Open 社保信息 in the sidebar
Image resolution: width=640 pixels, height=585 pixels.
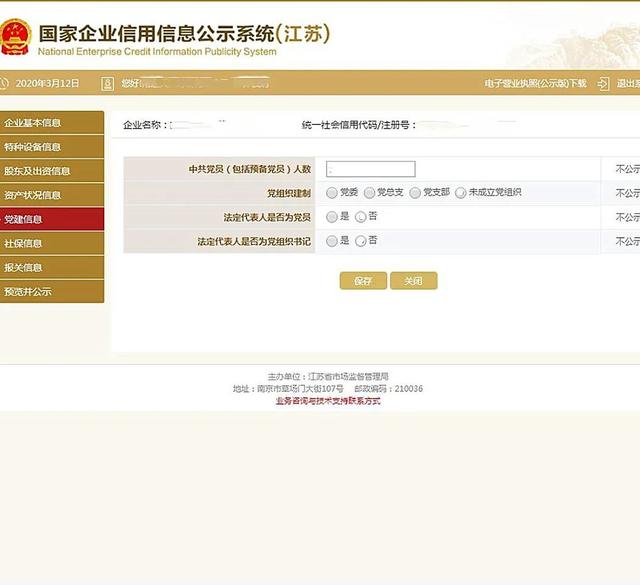(x=51, y=243)
